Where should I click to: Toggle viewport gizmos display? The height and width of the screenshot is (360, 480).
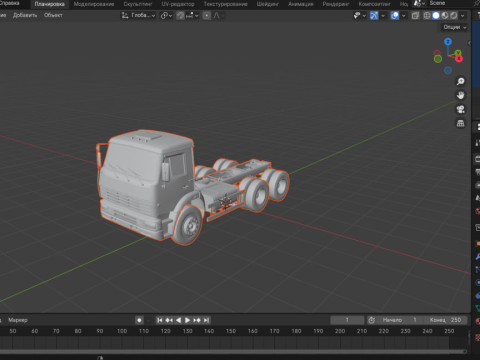(374, 15)
